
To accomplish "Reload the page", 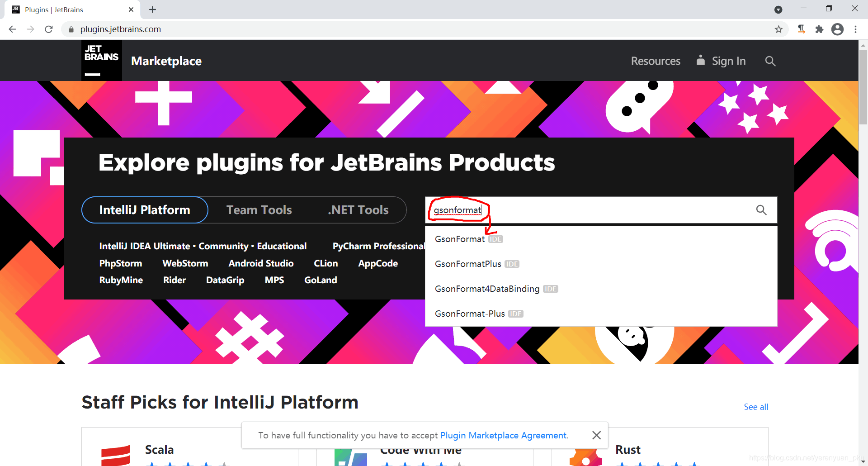I will [x=49, y=29].
